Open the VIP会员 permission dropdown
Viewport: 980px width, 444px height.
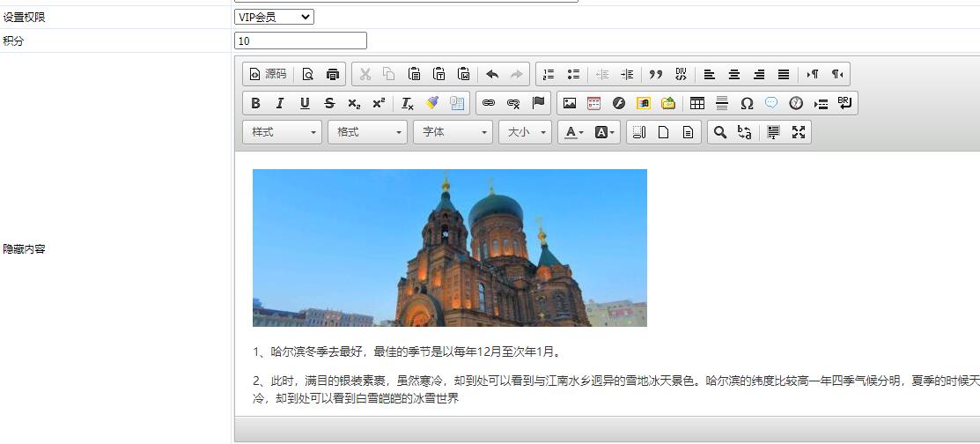(274, 17)
